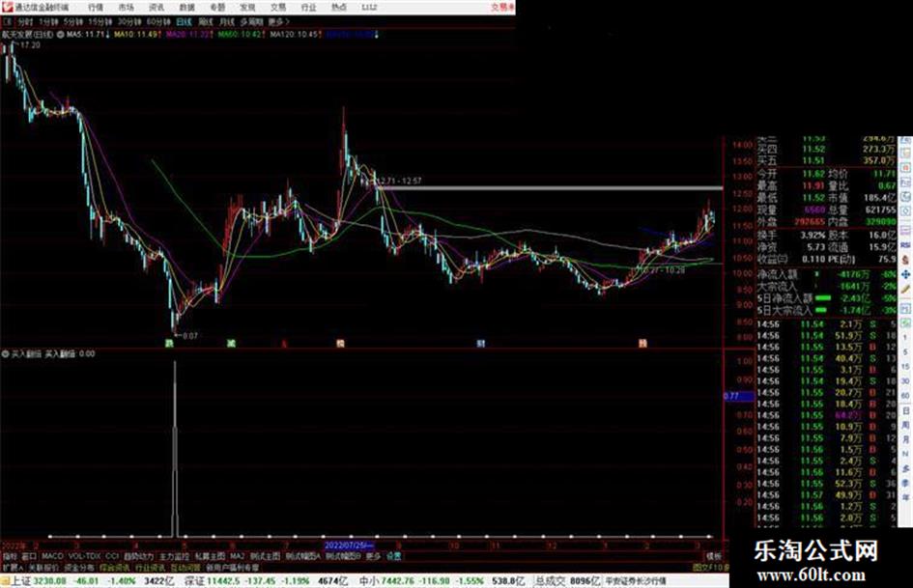Open the 综合资讯 tab

point(115,567)
